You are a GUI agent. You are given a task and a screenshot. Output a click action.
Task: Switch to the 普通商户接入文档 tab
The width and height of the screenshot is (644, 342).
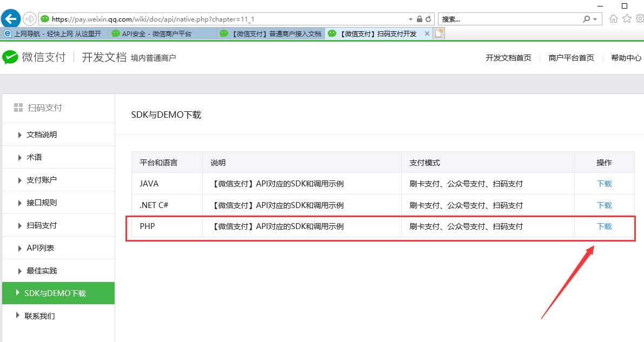(271, 33)
